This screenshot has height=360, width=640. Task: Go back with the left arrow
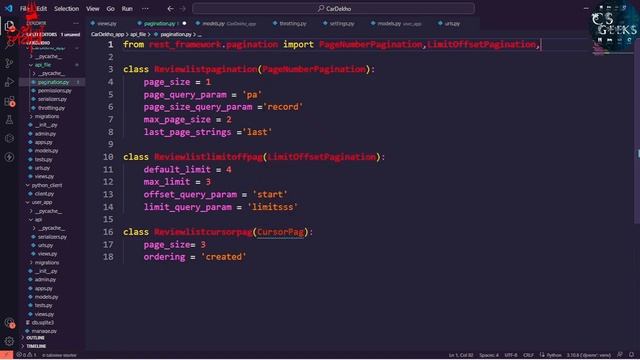(x=171, y=8)
